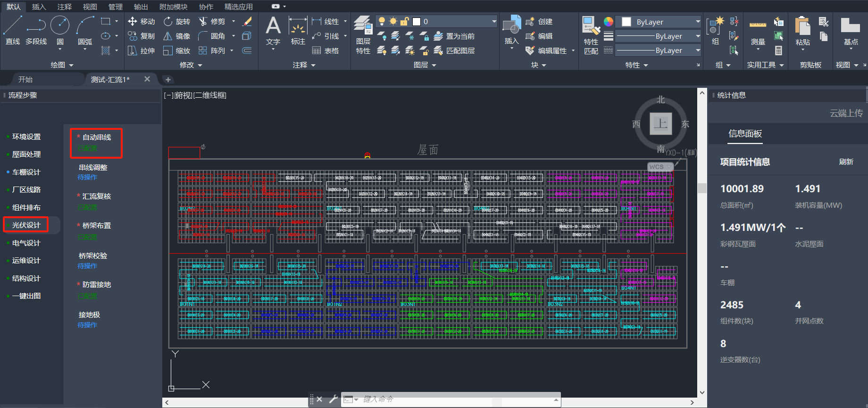Select the 直线 (Line) drawing tool
868x408 pixels.
[x=13, y=29]
